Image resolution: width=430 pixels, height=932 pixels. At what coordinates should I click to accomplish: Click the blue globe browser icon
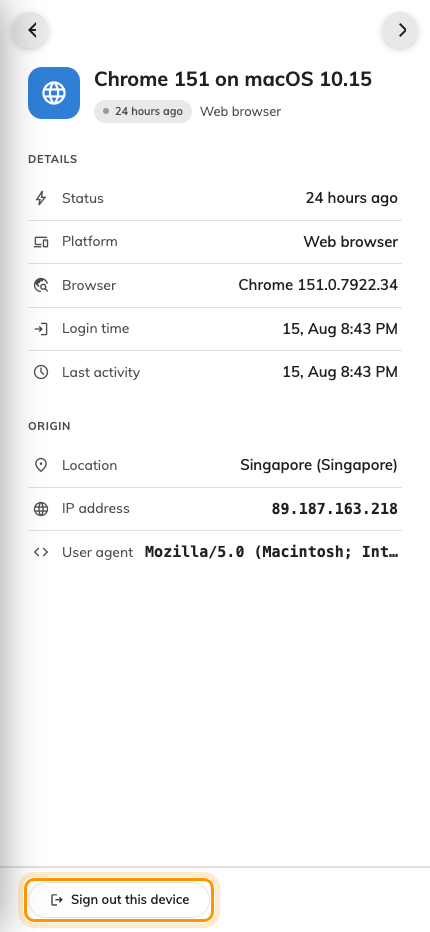[54, 93]
